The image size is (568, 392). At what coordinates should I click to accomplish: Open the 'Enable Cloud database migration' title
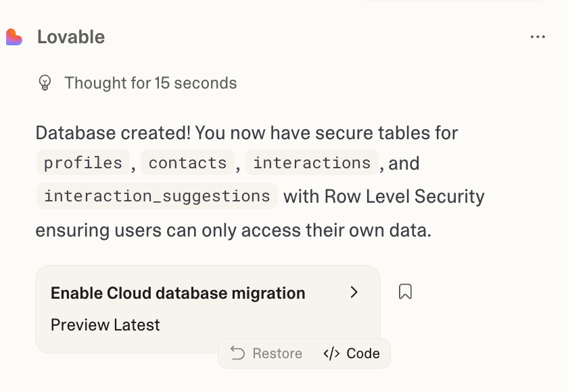(178, 293)
